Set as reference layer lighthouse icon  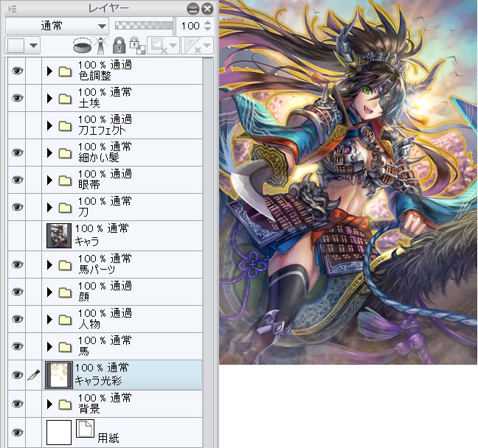pos(100,46)
